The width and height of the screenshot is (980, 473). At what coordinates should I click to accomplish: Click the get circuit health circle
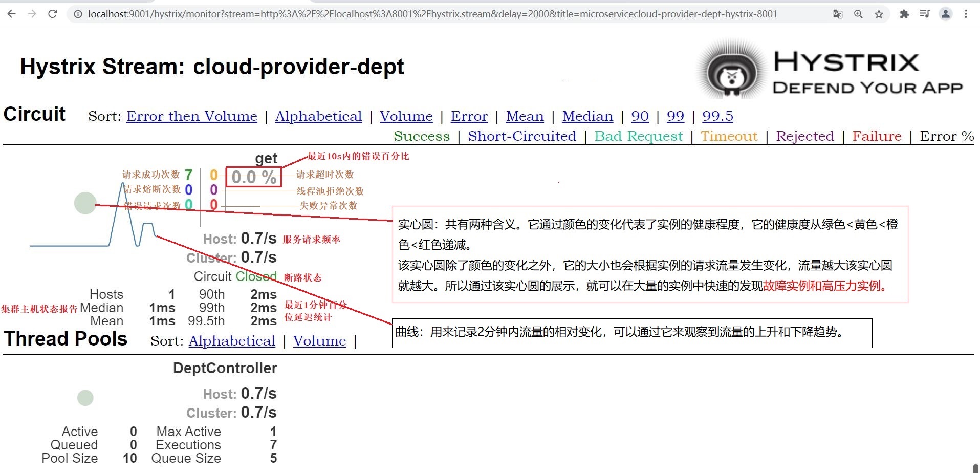point(85,203)
